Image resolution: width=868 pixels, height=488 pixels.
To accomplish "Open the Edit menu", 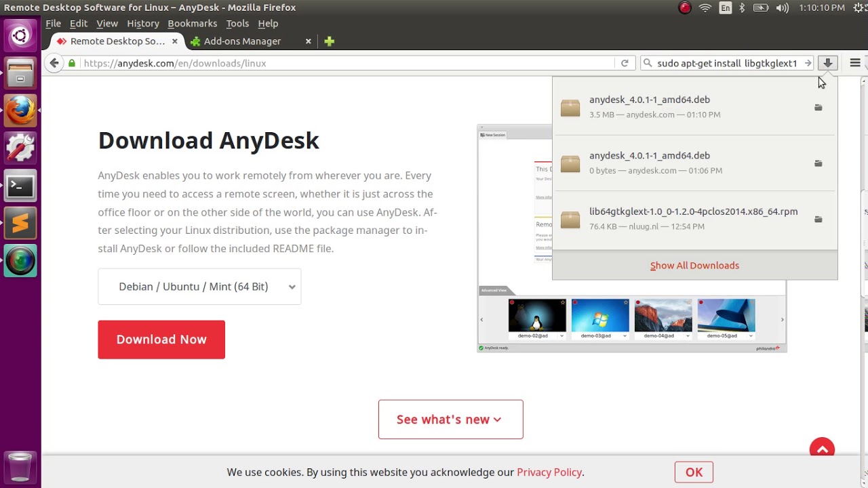I will tap(79, 23).
